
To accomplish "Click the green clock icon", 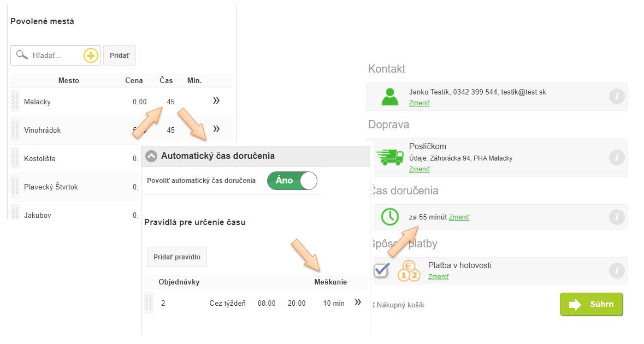I will 390,217.
